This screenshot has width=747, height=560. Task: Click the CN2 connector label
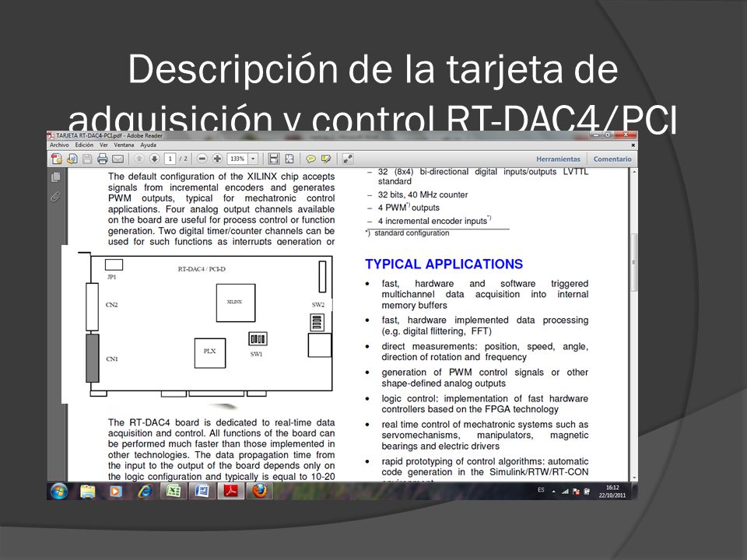[111, 305]
